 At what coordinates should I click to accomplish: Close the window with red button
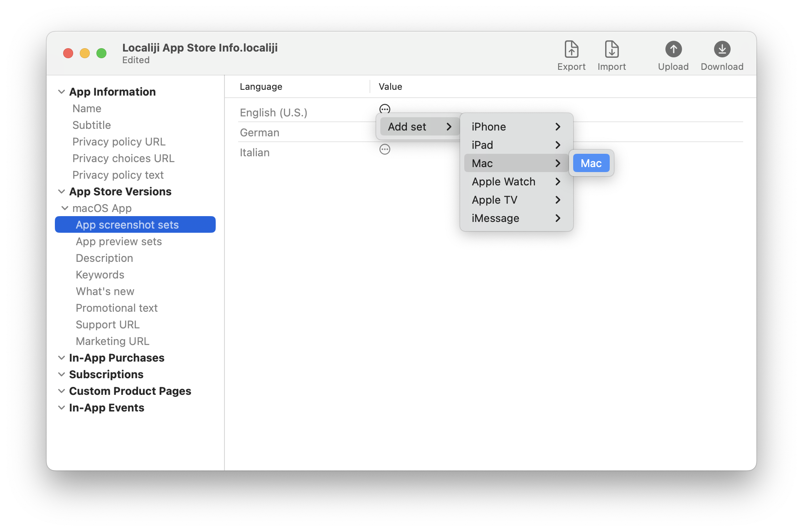pyautogui.click(x=68, y=53)
